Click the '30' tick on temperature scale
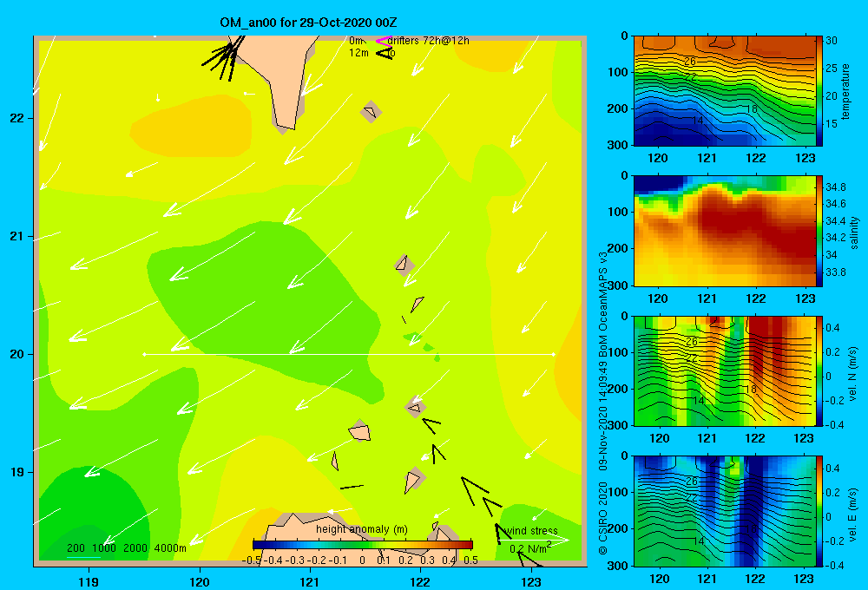 832,41
